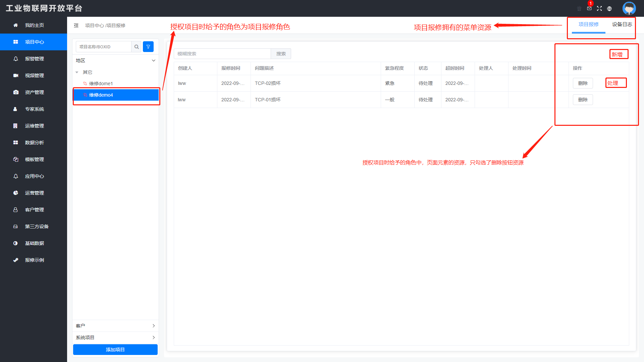Click the copy icon for 模板管理
Viewport: 644px width, 362px height.
click(15, 159)
